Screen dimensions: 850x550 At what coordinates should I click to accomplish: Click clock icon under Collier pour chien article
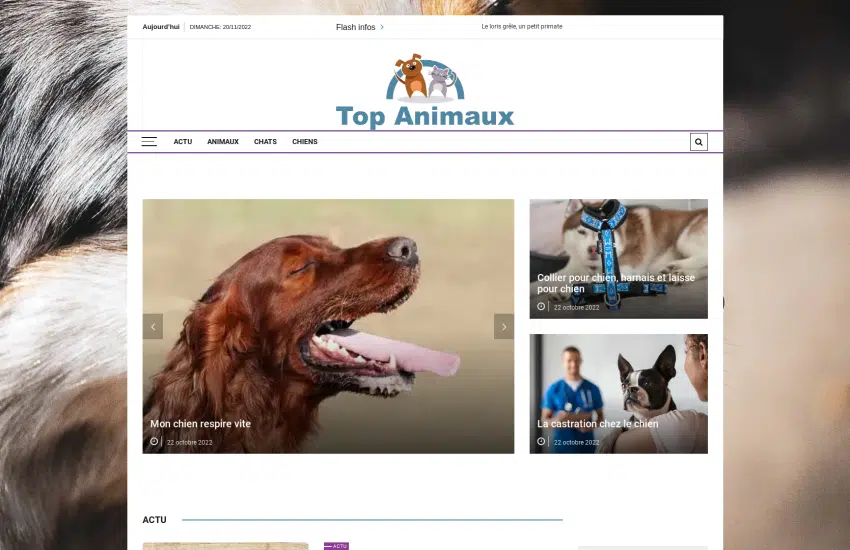(541, 307)
